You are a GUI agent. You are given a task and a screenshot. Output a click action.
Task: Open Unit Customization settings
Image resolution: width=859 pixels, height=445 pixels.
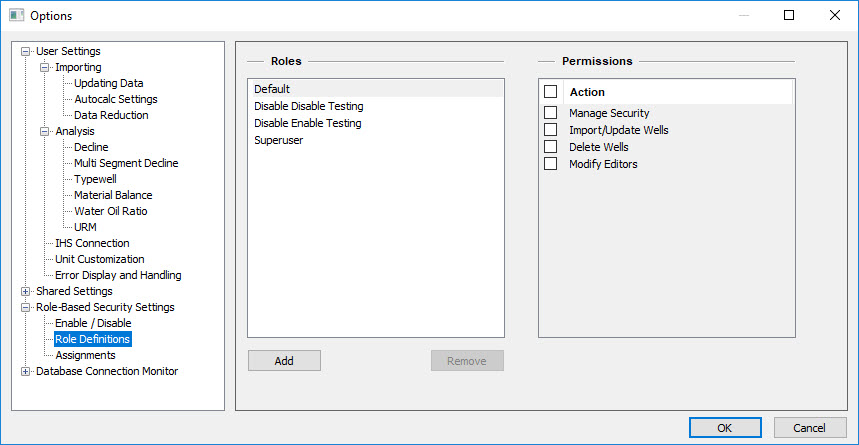pos(99,259)
